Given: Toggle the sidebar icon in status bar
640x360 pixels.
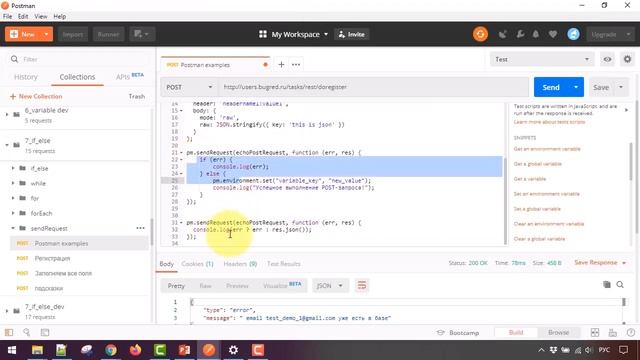Looking at the screenshot, I should (x=9, y=333).
